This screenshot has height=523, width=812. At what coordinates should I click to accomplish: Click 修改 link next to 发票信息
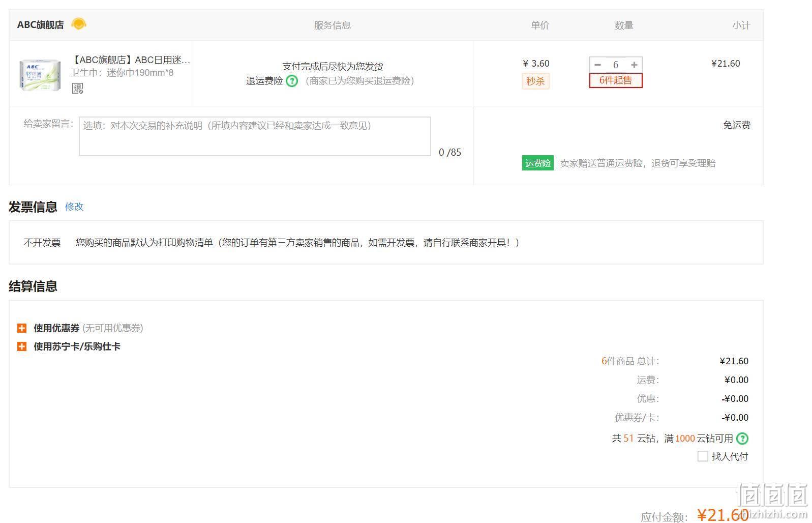point(74,207)
